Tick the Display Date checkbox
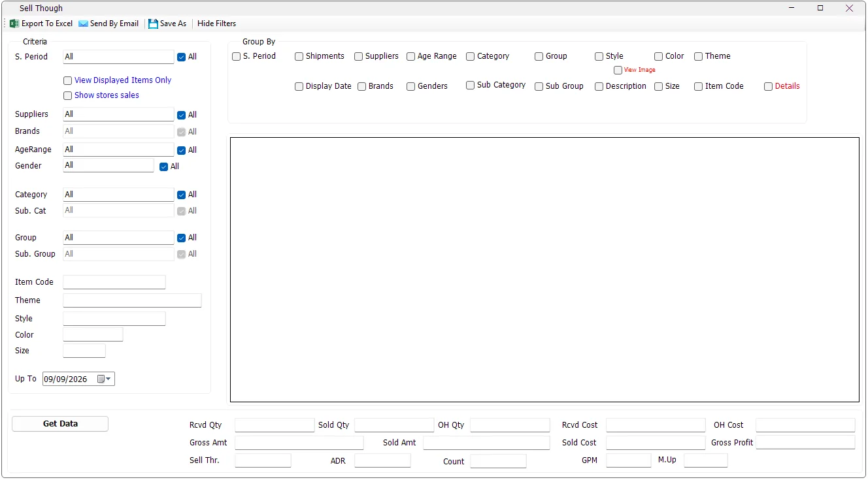Image resolution: width=868 pixels, height=480 pixels. [x=299, y=87]
